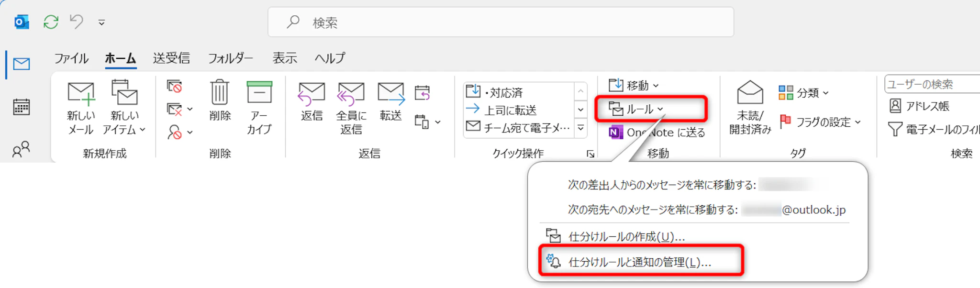
Task: Open Calendar from the left sidebar
Action: (x=22, y=107)
